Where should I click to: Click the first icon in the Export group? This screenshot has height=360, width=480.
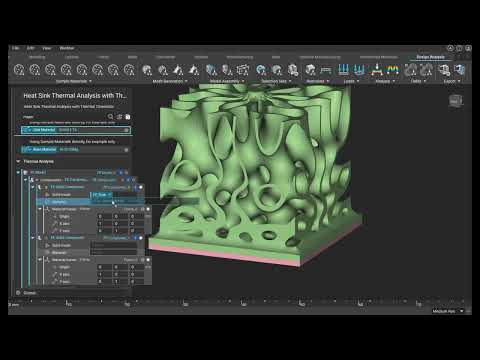[444, 70]
